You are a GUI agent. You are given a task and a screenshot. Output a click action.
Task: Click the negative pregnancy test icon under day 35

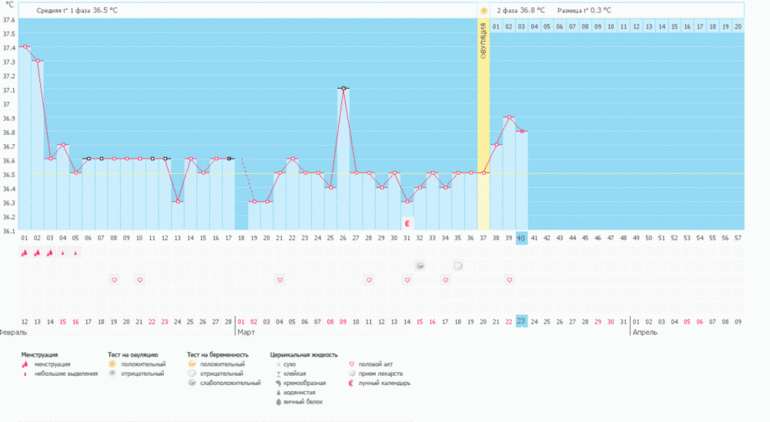[458, 266]
